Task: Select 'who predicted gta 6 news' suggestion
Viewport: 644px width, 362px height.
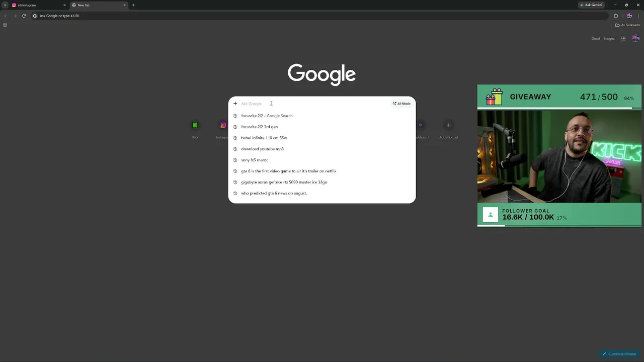Action: coord(322,193)
